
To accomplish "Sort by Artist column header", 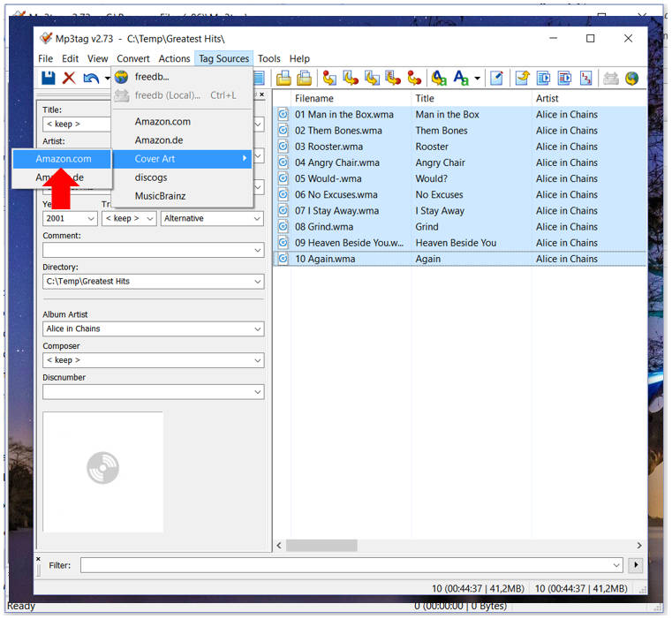I will [x=589, y=98].
